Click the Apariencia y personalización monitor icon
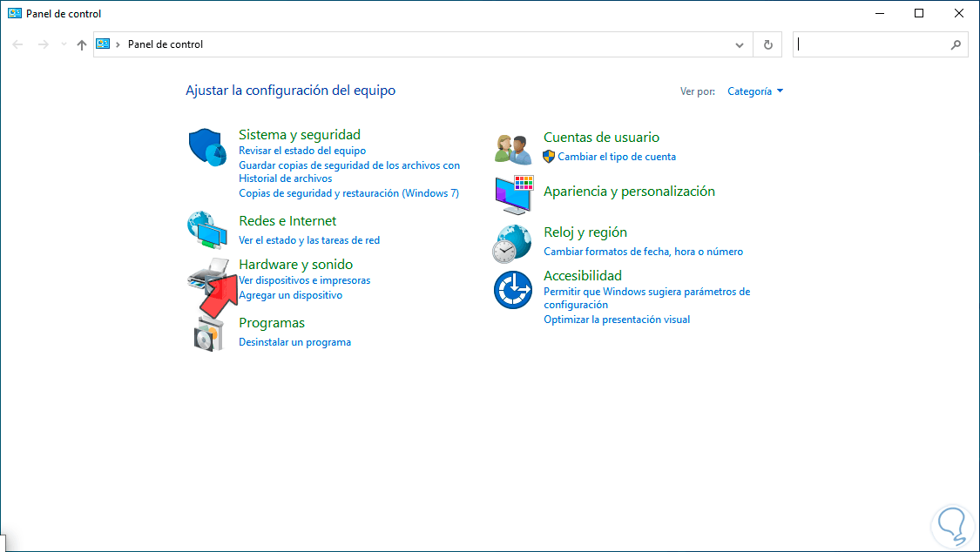Viewport: 980px width, 552px height. pyautogui.click(x=514, y=194)
